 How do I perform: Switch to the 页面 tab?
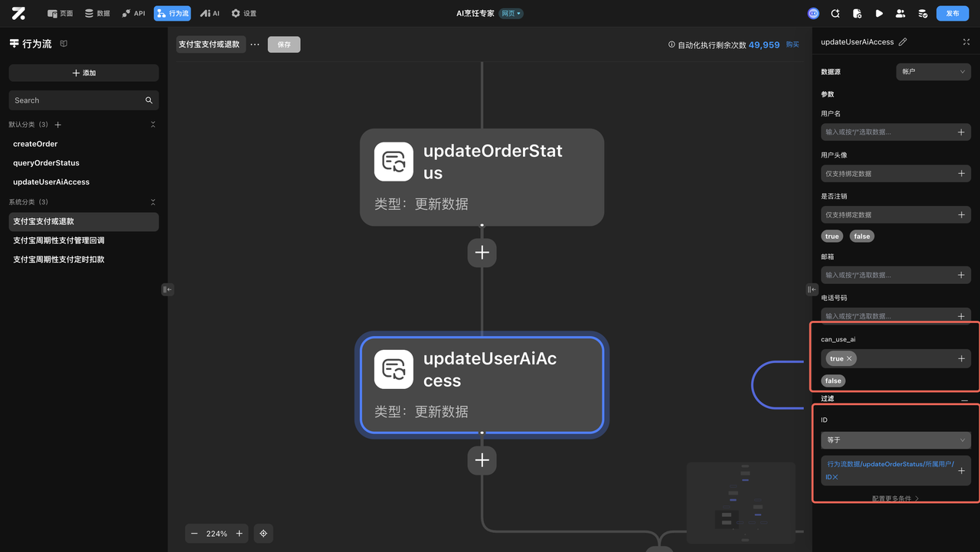[60, 13]
